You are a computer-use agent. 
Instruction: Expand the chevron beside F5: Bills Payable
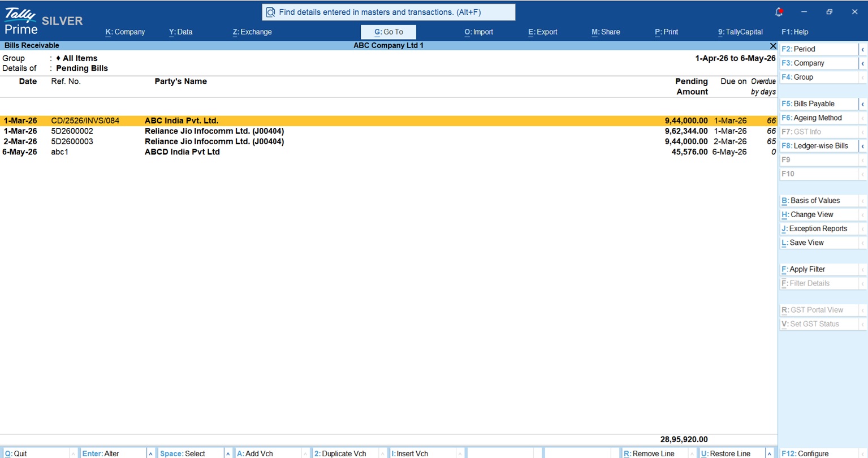[863, 105]
